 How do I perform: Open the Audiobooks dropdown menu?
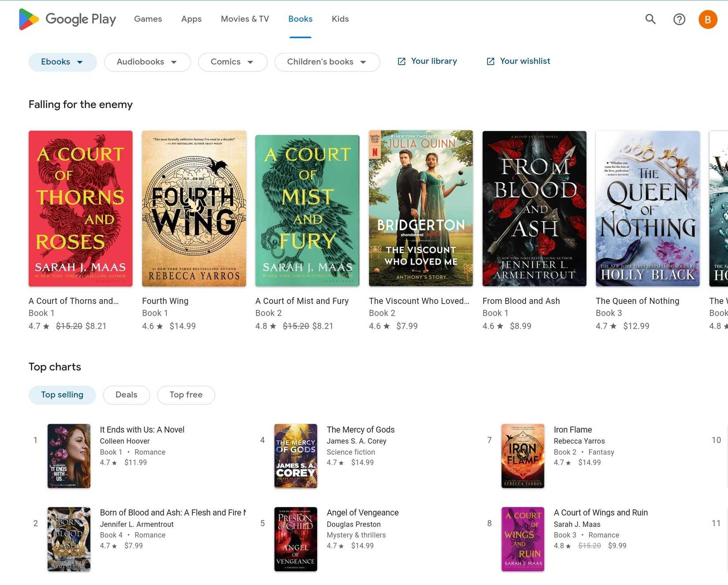pos(147,62)
